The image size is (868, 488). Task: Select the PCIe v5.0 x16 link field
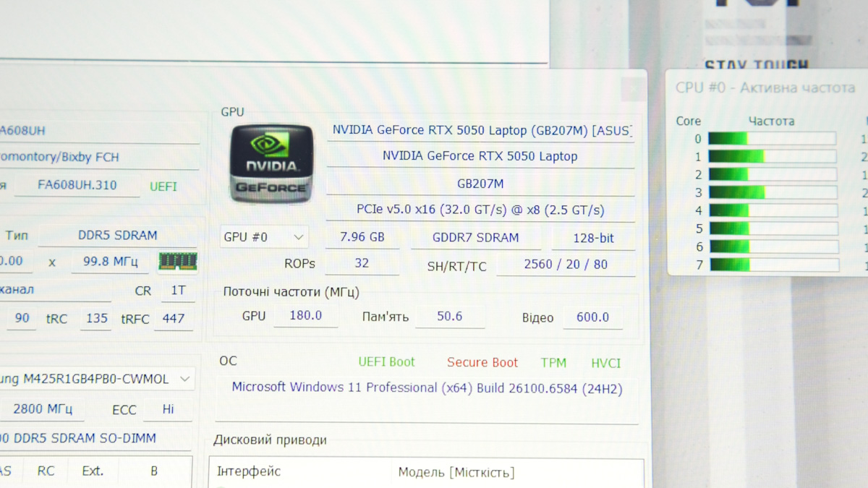click(481, 210)
